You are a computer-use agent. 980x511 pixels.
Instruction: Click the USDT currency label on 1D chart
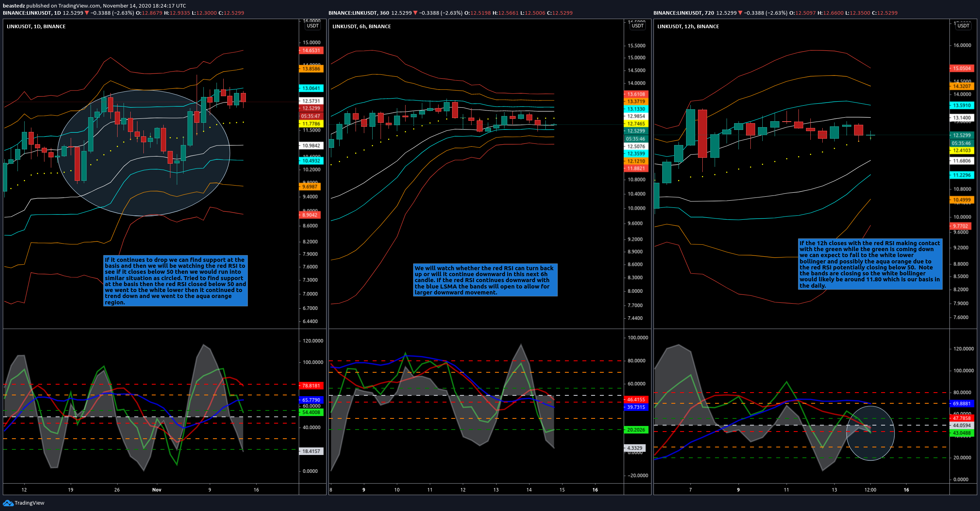coord(313,26)
